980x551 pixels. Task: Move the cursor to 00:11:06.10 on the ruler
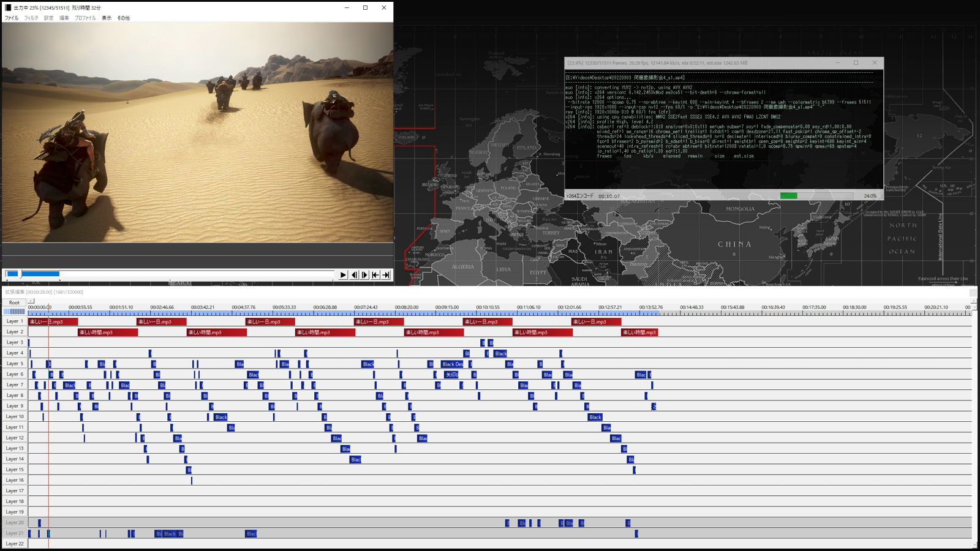(x=529, y=307)
